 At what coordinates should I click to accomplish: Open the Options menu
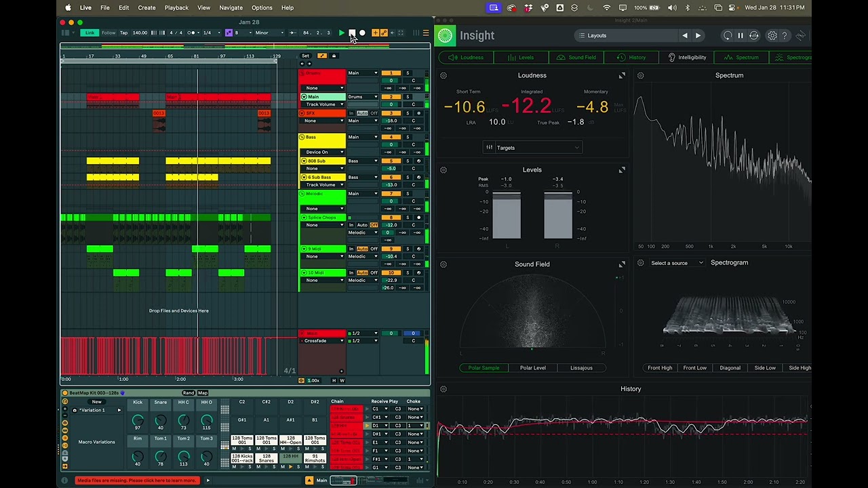click(x=262, y=7)
